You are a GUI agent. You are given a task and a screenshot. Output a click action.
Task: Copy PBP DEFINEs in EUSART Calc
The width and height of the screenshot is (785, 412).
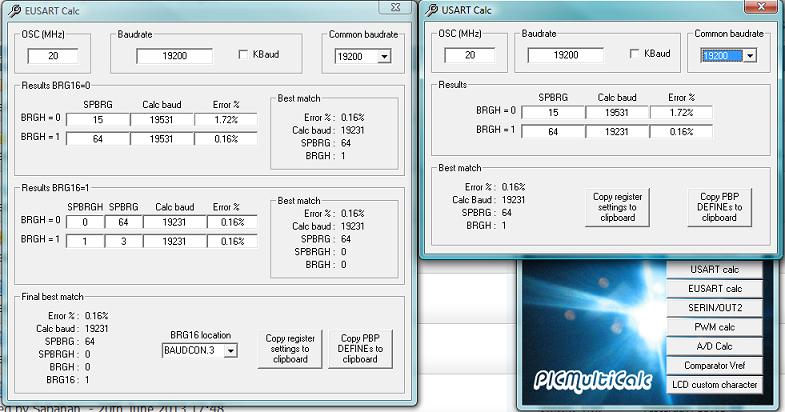(360, 349)
